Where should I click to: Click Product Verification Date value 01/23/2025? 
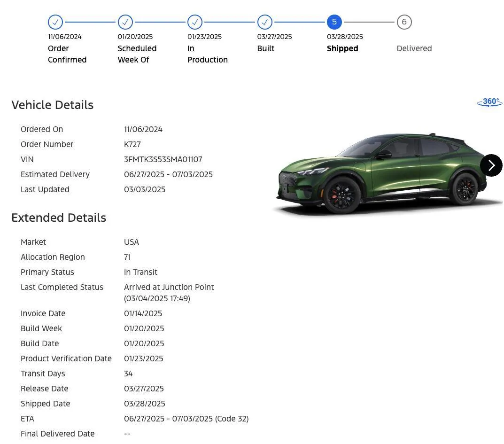click(144, 359)
